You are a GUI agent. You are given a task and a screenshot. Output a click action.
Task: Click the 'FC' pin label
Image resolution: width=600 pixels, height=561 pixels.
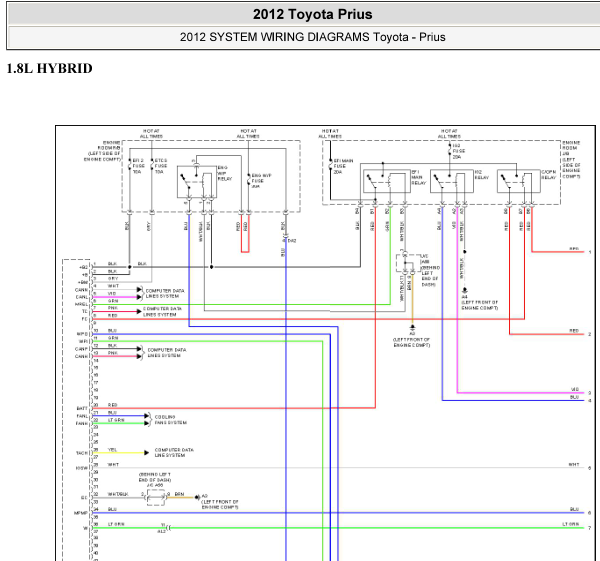[x=85, y=319]
